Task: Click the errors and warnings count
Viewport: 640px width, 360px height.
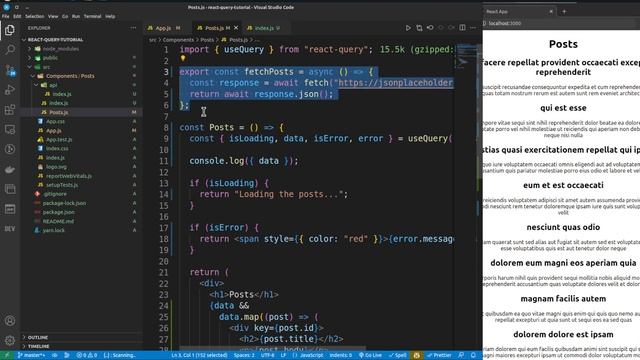Action: [x=87, y=355]
